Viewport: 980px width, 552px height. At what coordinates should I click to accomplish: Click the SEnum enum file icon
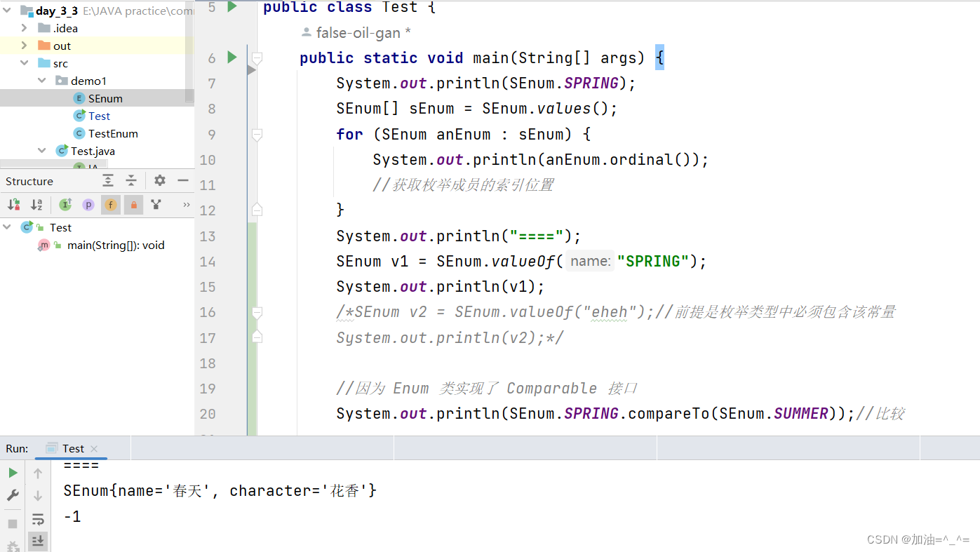pyautogui.click(x=79, y=98)
